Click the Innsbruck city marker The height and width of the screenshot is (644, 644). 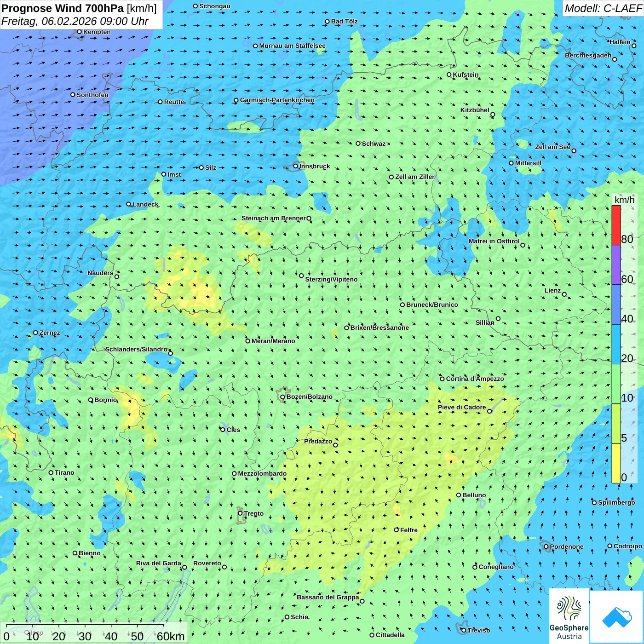tap(296, 166)
